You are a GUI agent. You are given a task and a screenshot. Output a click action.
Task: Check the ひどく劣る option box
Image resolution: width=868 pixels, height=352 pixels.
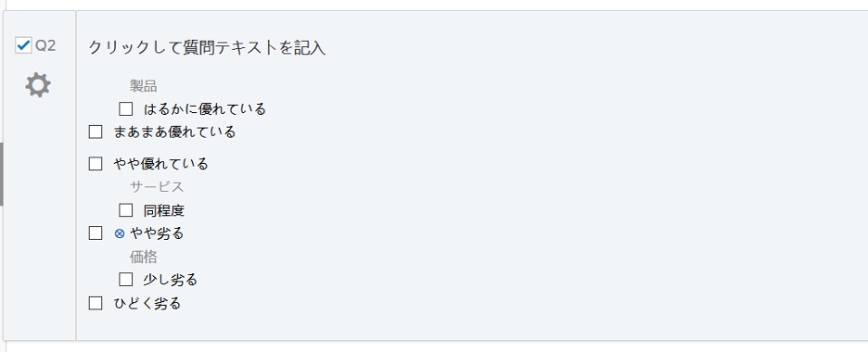tap(96, 303)
